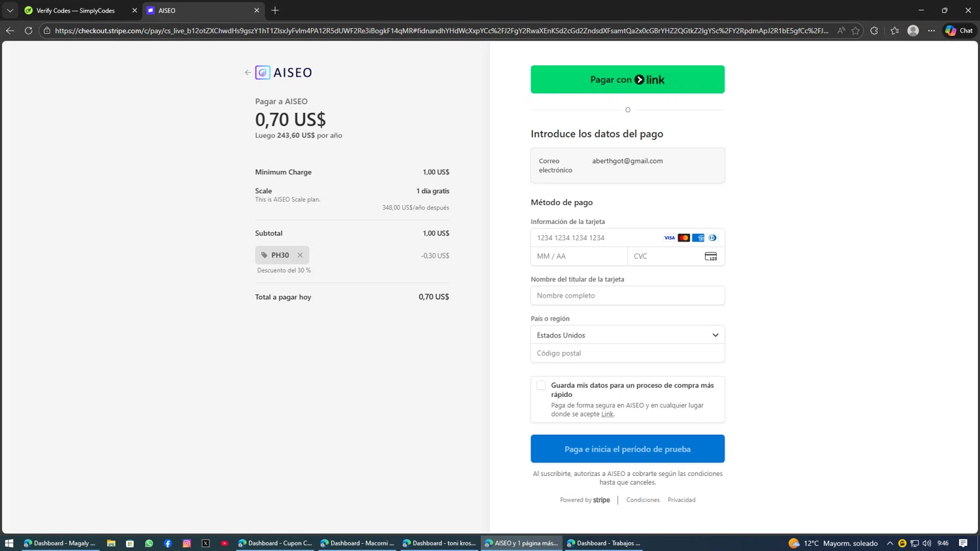Open the Condiciones link

pos(643,500)
